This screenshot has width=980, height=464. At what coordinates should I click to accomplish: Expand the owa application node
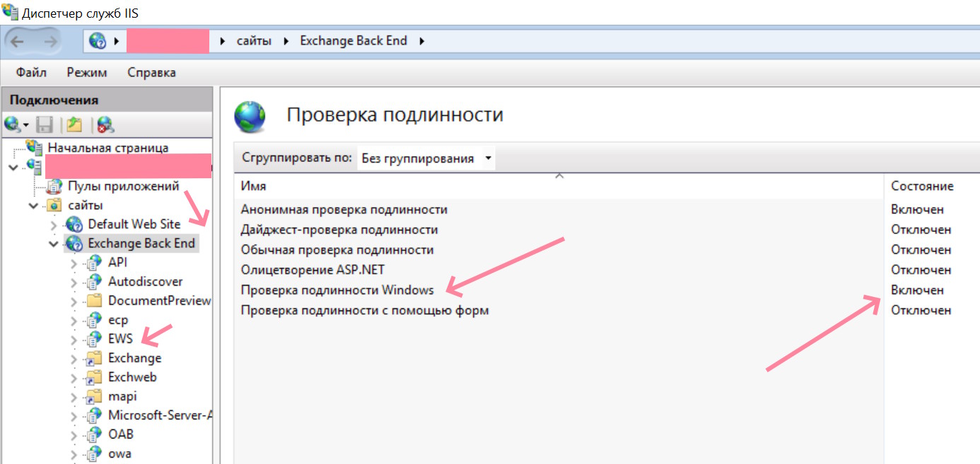tap(74, 454)
